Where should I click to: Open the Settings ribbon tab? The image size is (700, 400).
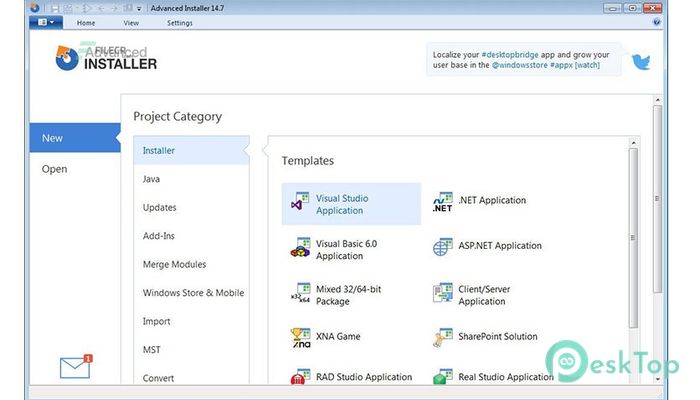(179, 23)
